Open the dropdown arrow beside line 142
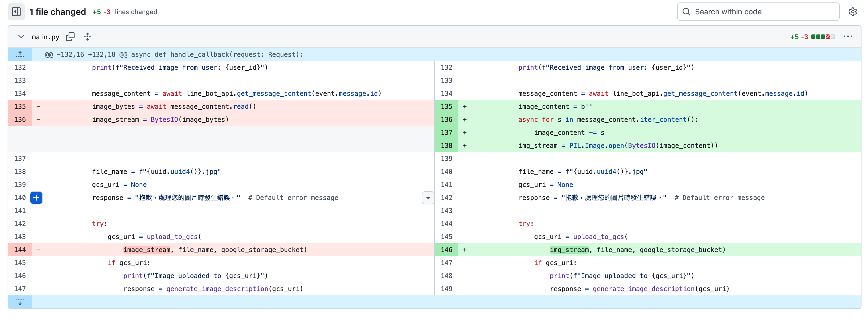Screen dimensions: 868x319 click(428, 198)
